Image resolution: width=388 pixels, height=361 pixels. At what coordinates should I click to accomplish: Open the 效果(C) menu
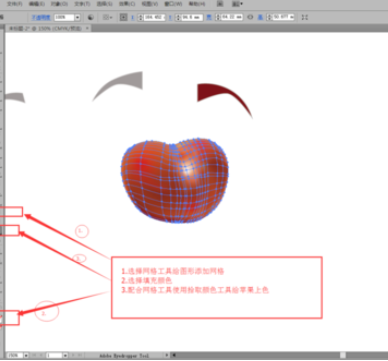coord(127,4)
